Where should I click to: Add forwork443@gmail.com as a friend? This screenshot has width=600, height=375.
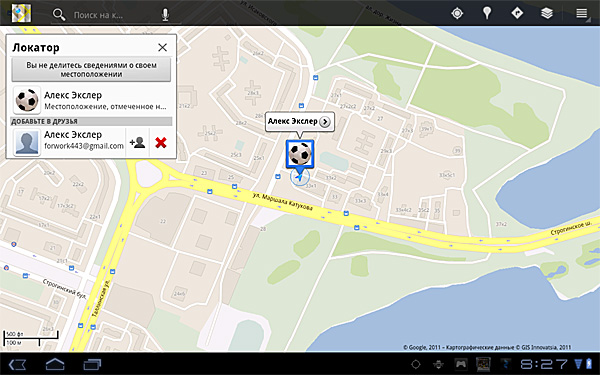click(137, 143)
